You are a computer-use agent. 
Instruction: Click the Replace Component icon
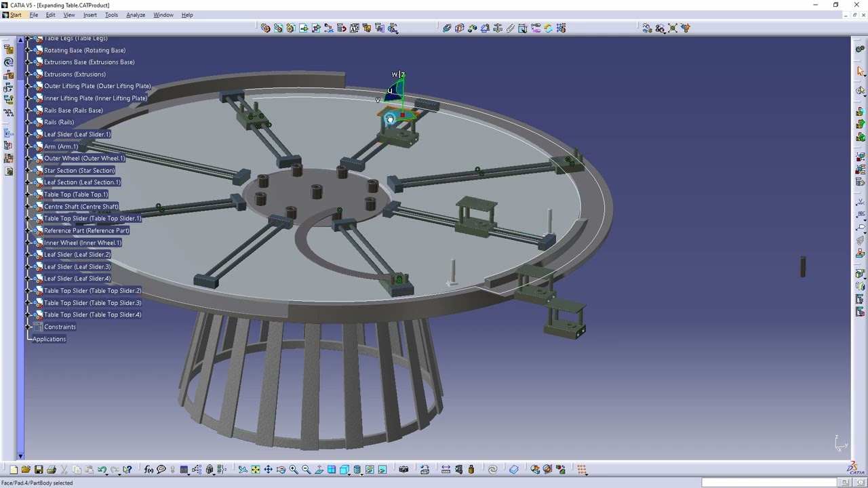tap(329, 28)
